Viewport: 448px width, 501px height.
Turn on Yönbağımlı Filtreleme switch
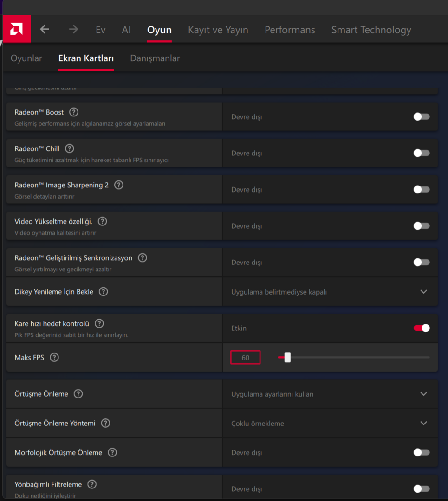(x=422, y=489)
